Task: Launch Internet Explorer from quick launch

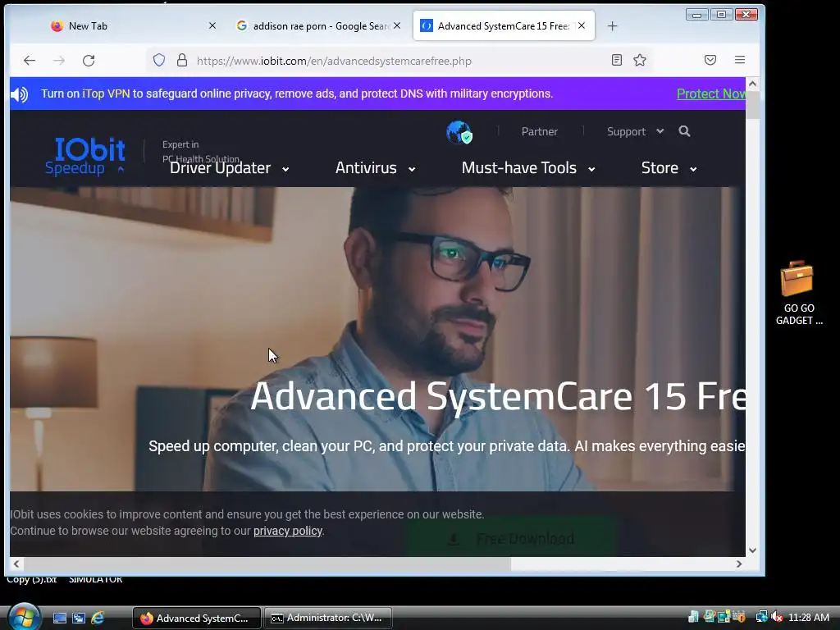Action: 98,619
